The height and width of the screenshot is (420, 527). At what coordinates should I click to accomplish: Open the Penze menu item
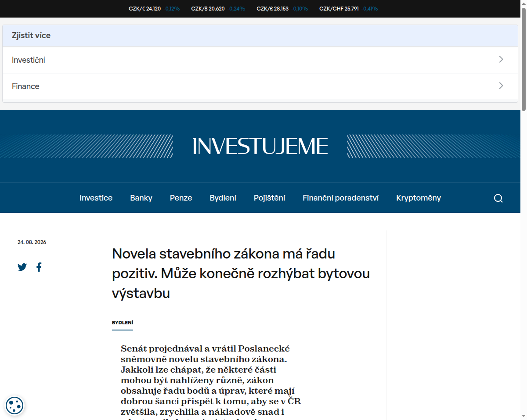181,198
